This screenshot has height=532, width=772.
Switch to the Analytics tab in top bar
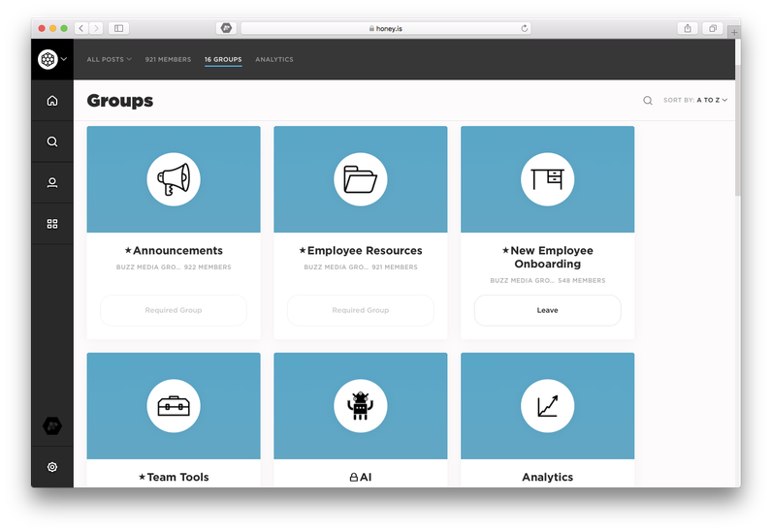274,59
